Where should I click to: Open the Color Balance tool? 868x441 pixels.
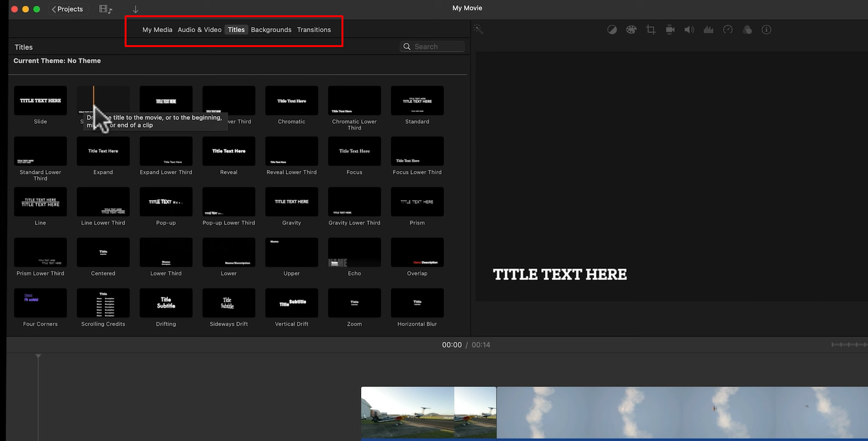point(612,29)
